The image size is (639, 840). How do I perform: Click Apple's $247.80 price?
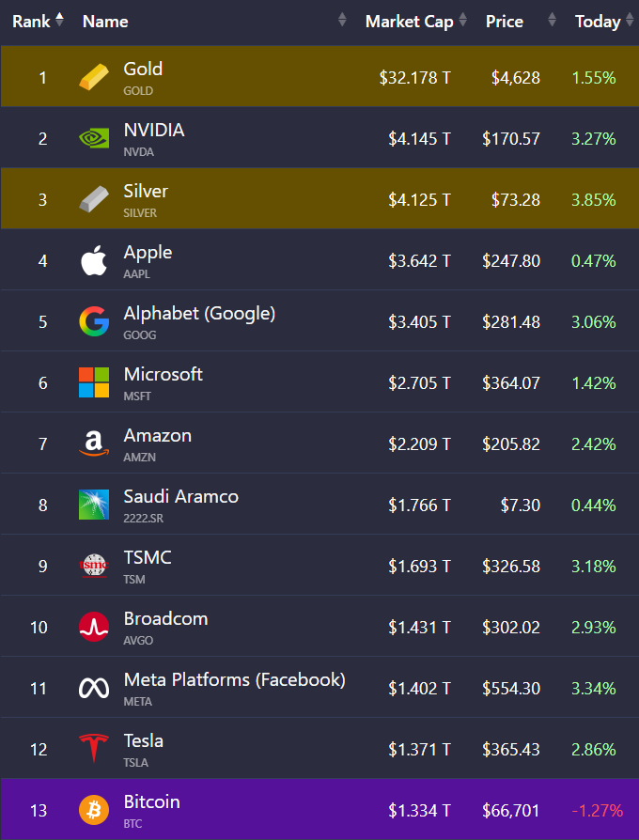[x=511, y=261]
